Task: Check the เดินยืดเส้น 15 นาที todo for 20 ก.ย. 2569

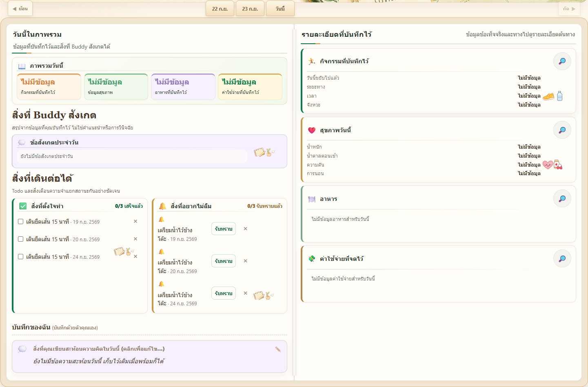Action: click(x=20, y=239)
